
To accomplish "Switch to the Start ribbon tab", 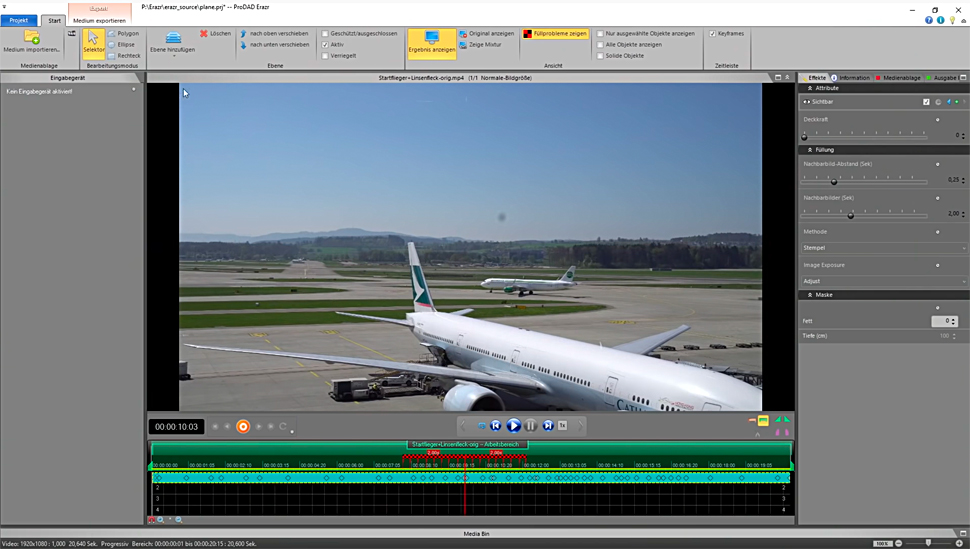I will point(54,20).
